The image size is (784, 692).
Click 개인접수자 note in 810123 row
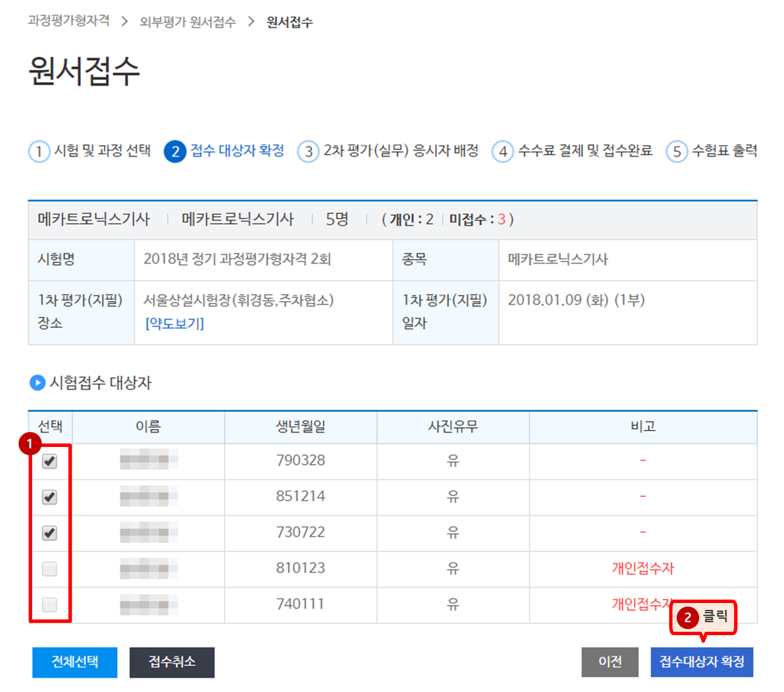tap(643, 568)
